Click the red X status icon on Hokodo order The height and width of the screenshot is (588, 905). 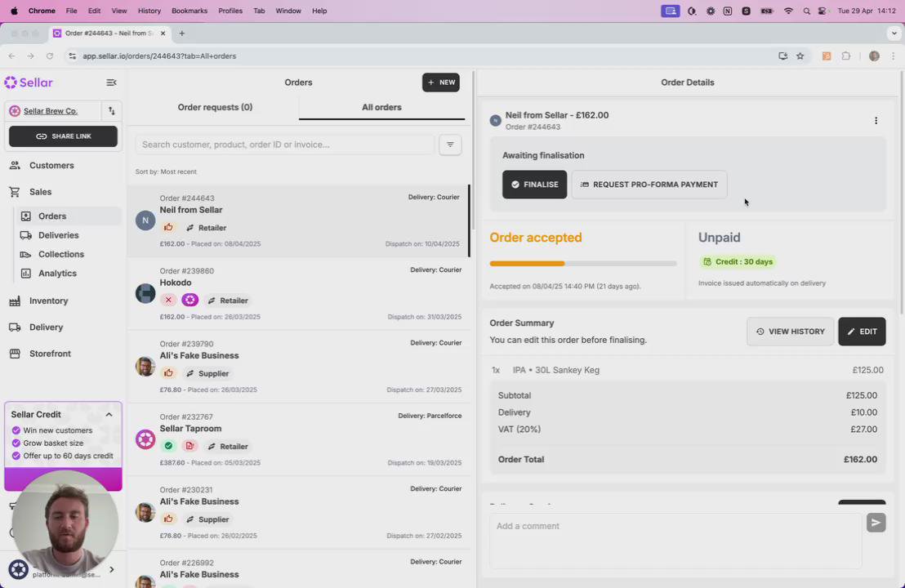pos(168,300)
